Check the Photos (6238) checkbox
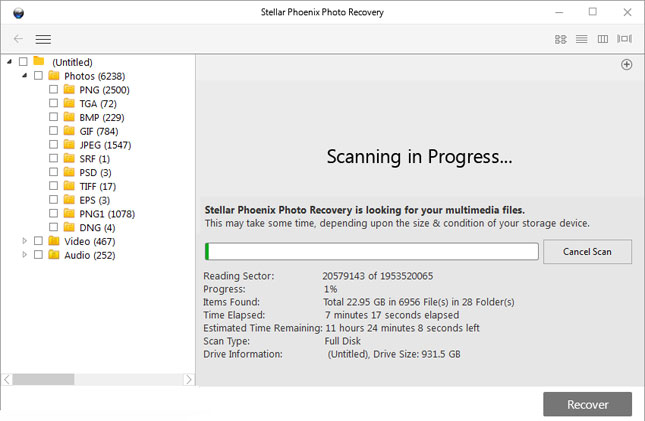This screenshot has width=645, height=421. (39, 76)
